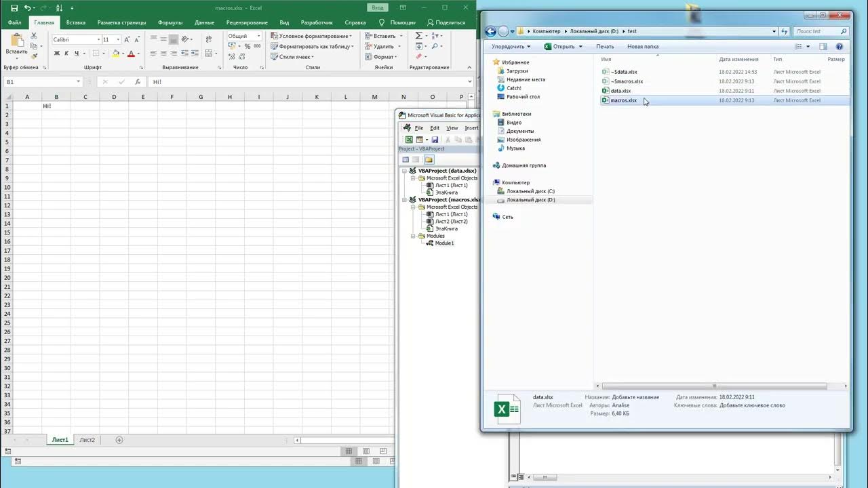Click the fill color bucket icon
This screenshot has width=868, height=488.
coord(115,53)
